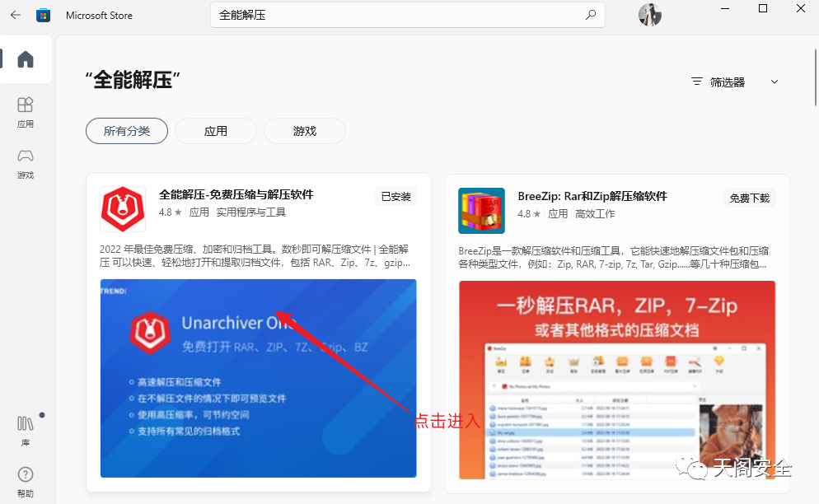Select the 应用 filter tab

click(216, 131)
